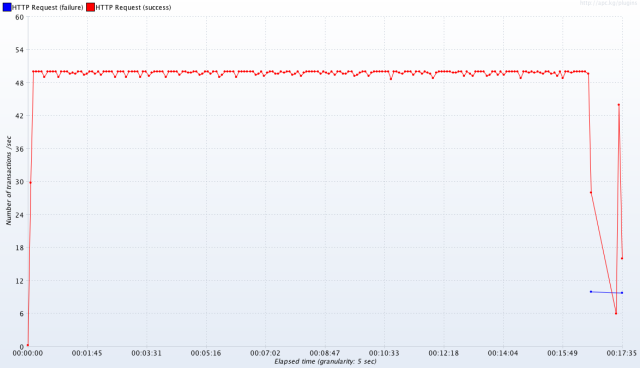Screen dimensions: 640x368
Task: Click the y-axis value 12
Action: pyautogui.click(x=20, y=281)
